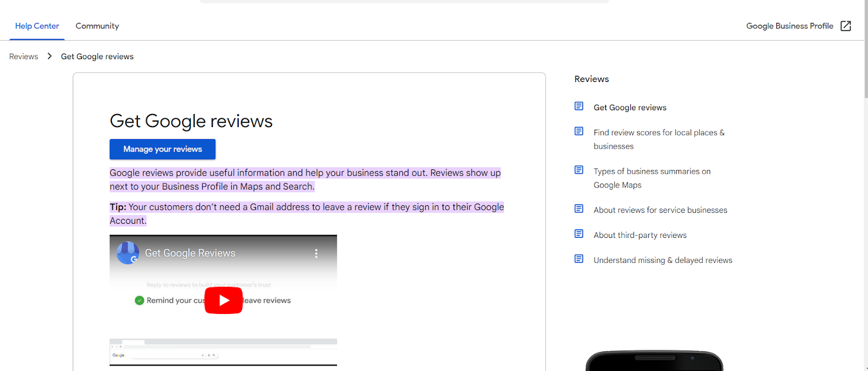The image size is (868, 371).
Task: Open video three-dot more options menu
Action: (316, 253)
